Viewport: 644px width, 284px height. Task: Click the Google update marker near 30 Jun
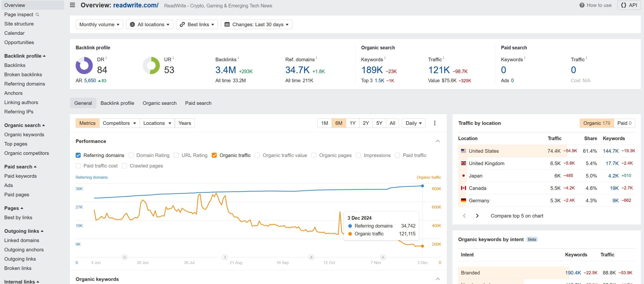[125, 257]
